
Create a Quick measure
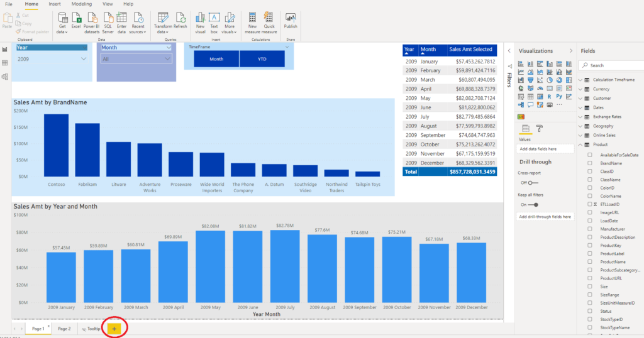coord(269,23)
